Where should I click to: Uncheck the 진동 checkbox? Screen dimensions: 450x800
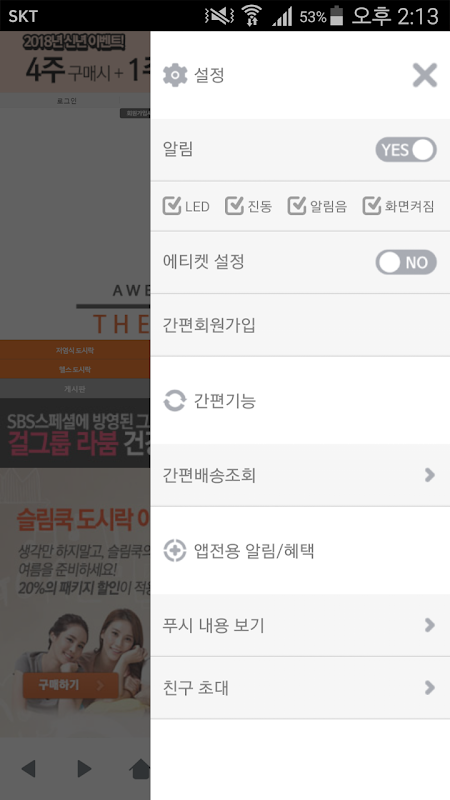234,206
